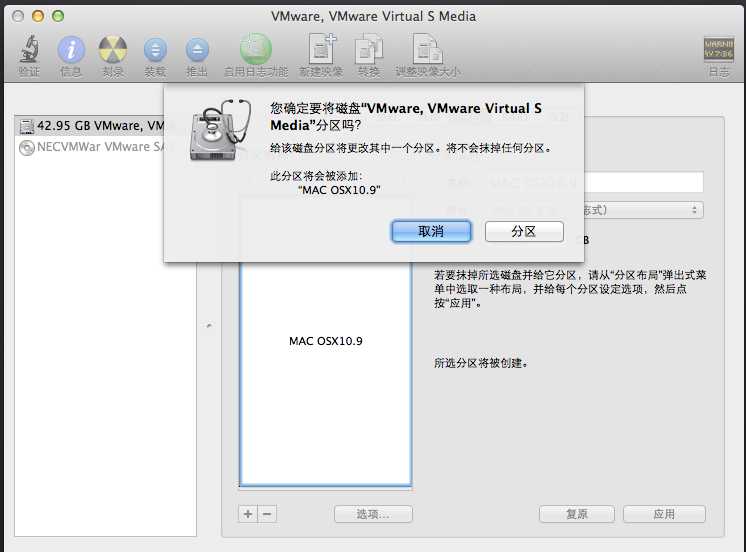
Task: Remove a partition with the minus button
Action: point(267,514)
